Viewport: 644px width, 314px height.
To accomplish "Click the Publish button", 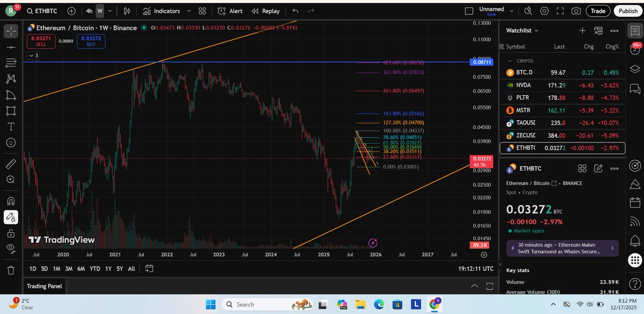I will point(628,11).
